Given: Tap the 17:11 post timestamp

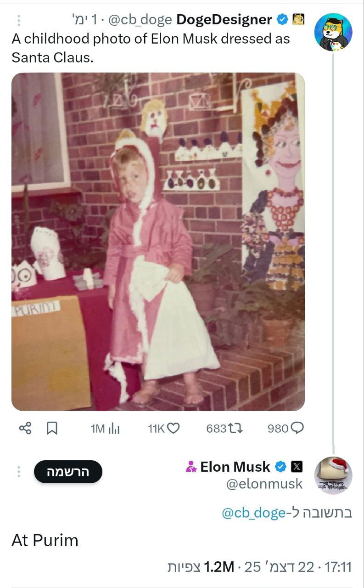Looking at the screenshot, I should (x=338, y=567).
